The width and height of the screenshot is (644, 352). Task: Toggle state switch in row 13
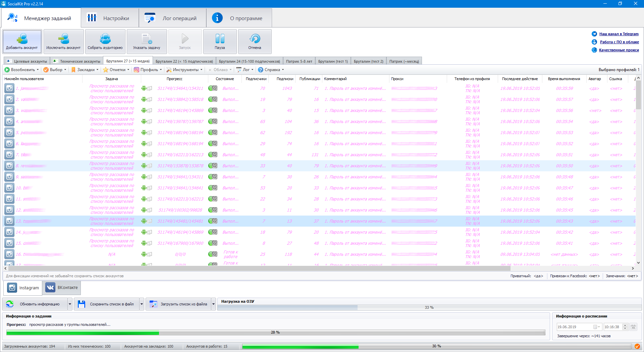tap(213, 221)
